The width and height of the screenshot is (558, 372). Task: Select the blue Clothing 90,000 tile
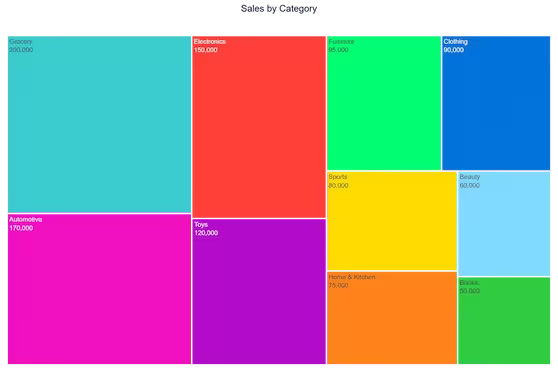[496, 103]
